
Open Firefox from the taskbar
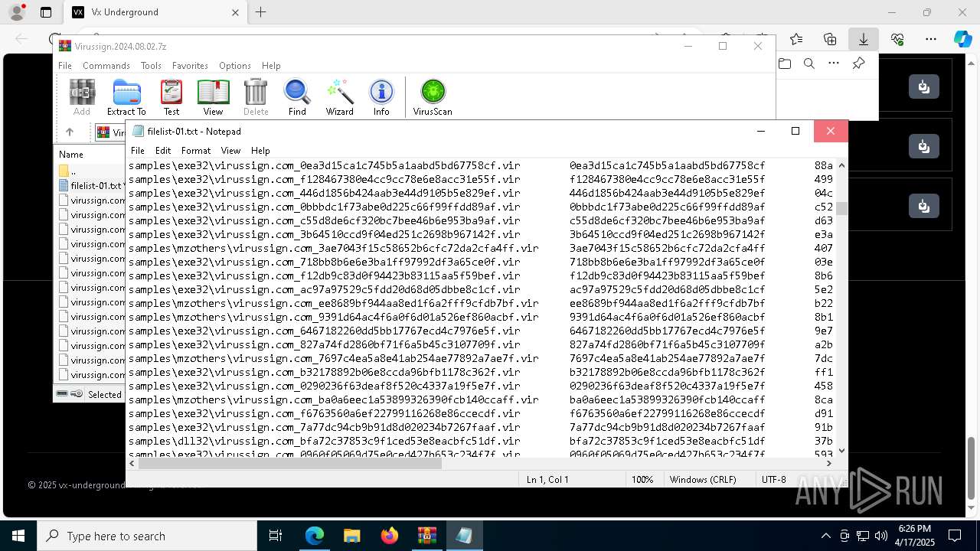tap(389, 536)
